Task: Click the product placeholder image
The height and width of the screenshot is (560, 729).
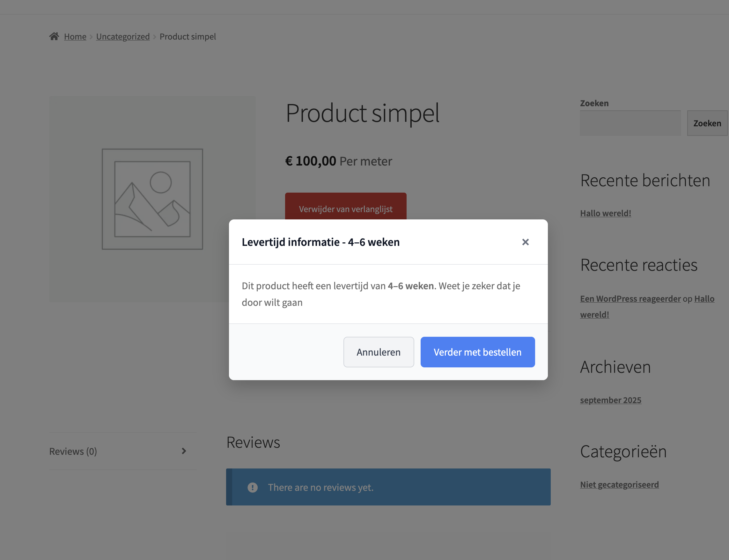Action: [x=152, y=199]
